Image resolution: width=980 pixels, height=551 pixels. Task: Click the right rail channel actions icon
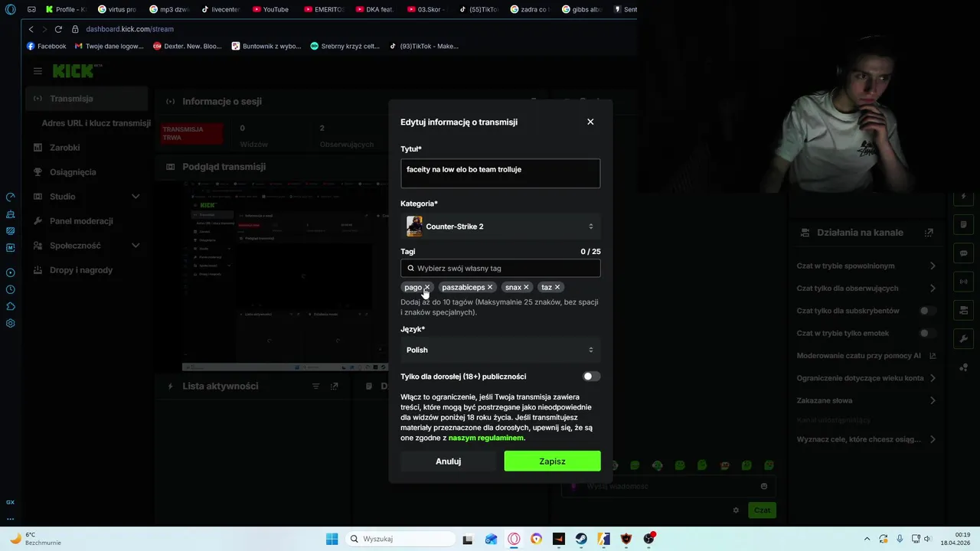[x=963, y=310]
